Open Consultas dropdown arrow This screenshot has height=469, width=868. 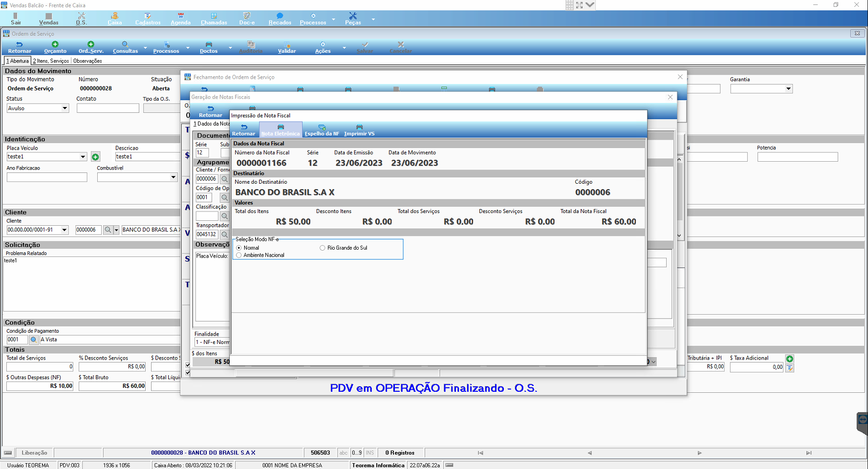click(145, 47)
